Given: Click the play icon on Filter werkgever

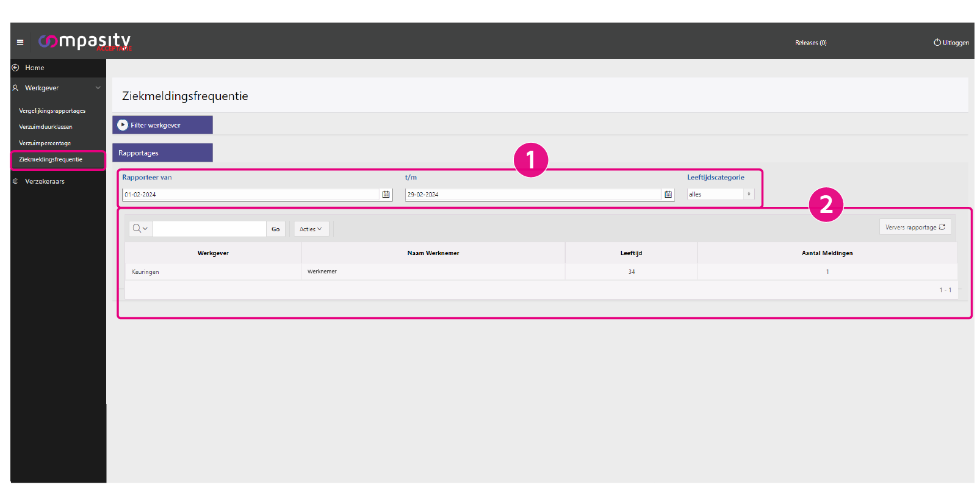Looking at the screenshot, I should tap(123, 125).
